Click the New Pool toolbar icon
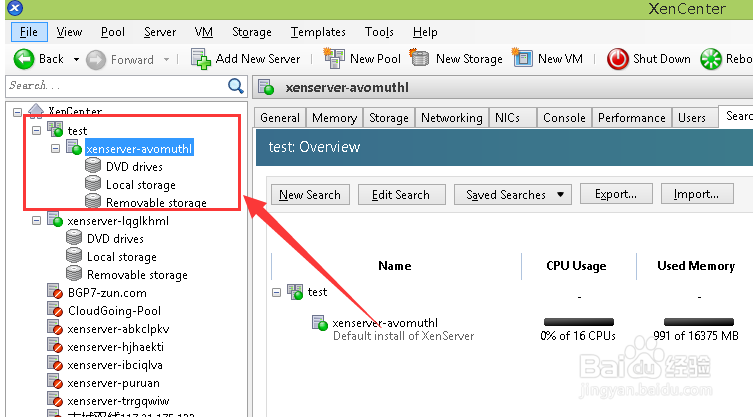 coord(334,58)
